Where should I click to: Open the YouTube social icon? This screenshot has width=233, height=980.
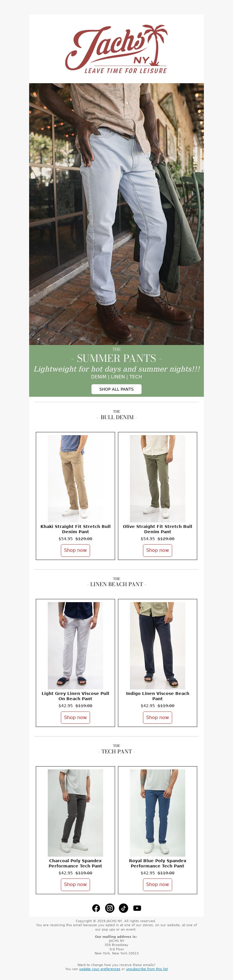137,908
